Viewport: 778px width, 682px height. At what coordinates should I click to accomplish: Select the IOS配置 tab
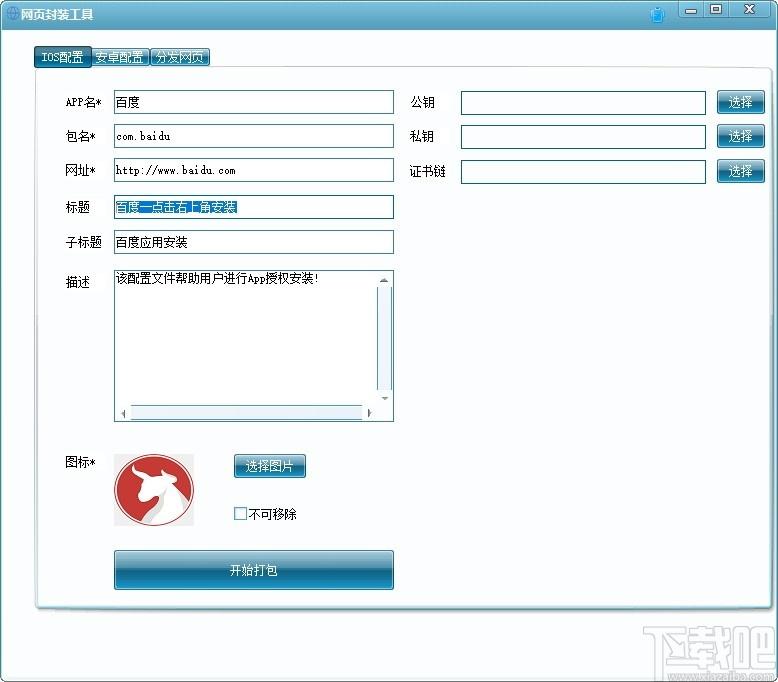62,57
